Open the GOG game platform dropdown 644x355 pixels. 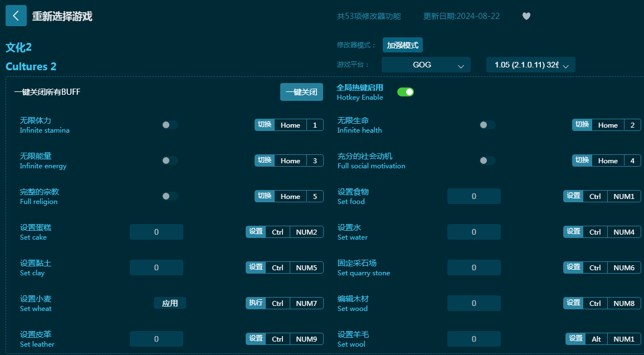pos(426,65)
